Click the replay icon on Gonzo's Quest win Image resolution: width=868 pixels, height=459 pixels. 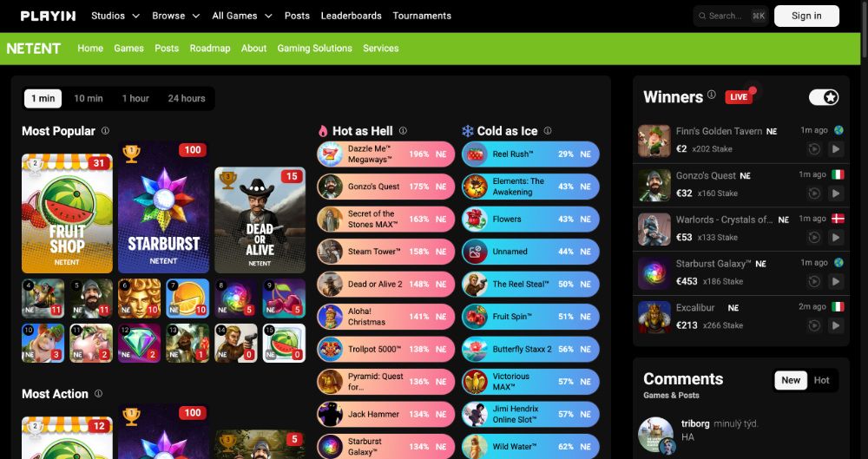814,193
